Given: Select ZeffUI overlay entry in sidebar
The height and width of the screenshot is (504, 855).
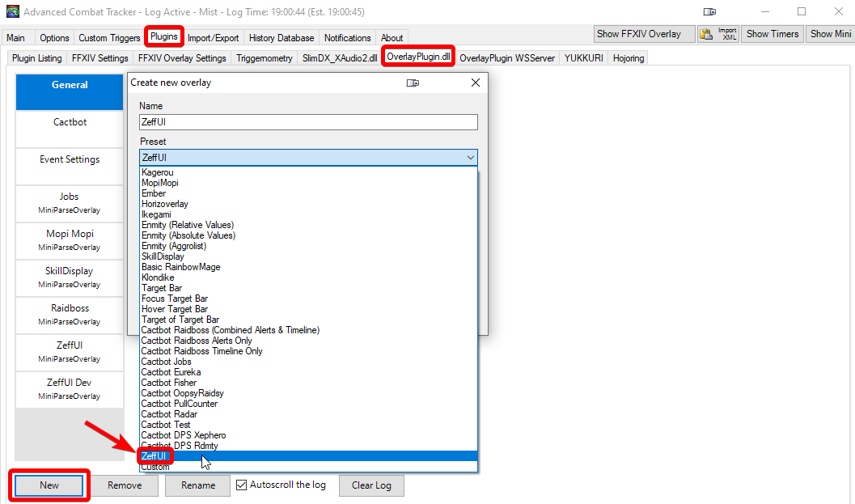Looking at the screenshot, I should (70, 352).
